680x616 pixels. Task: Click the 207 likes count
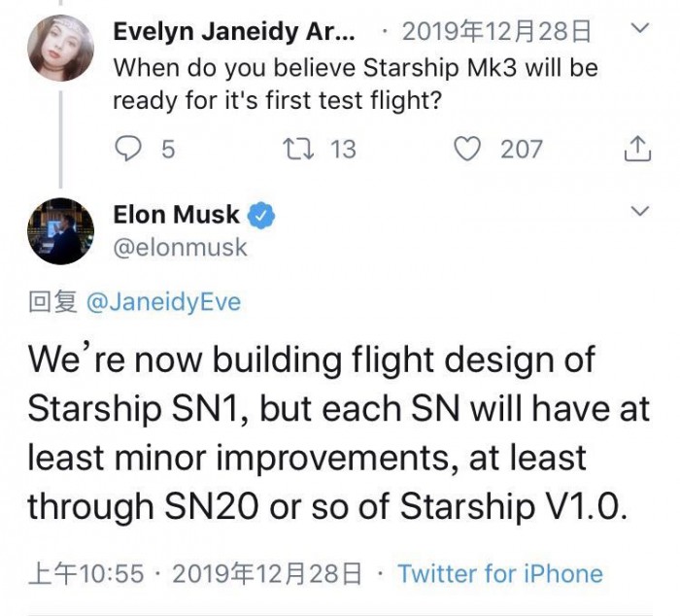(521, 149)
